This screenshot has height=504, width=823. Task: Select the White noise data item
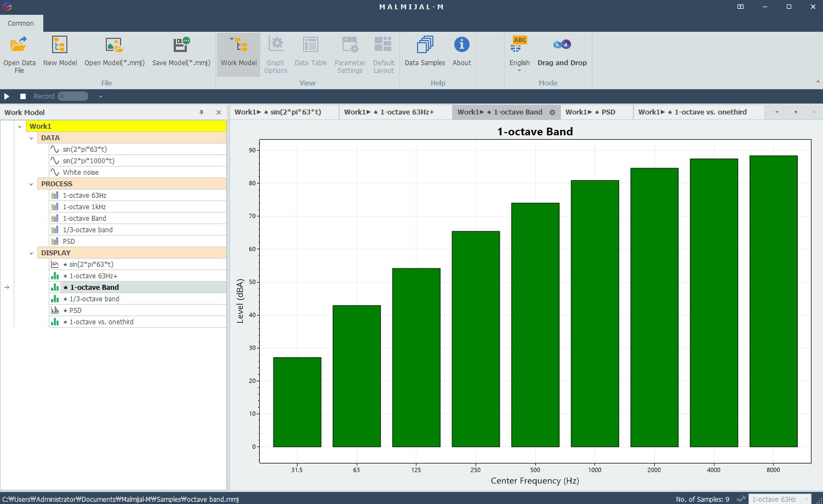tap(138, 172)
